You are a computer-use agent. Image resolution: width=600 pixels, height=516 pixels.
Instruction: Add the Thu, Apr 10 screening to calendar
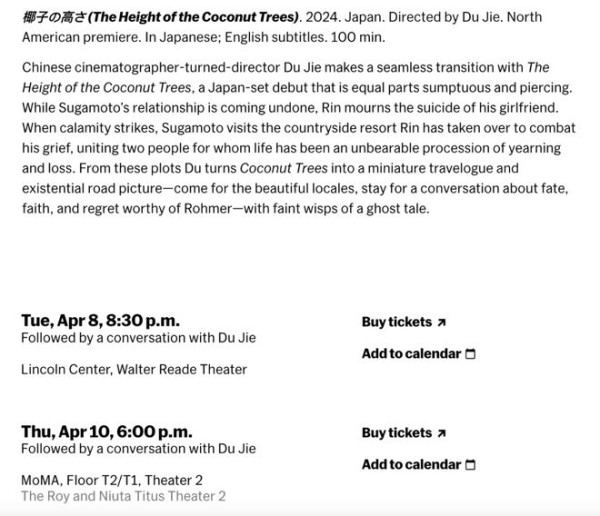(411, 465)
